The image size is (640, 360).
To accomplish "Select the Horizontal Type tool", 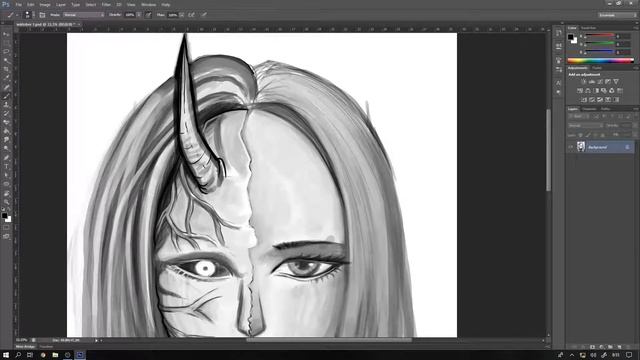I will pyautogui.click(x=6, y=166).
